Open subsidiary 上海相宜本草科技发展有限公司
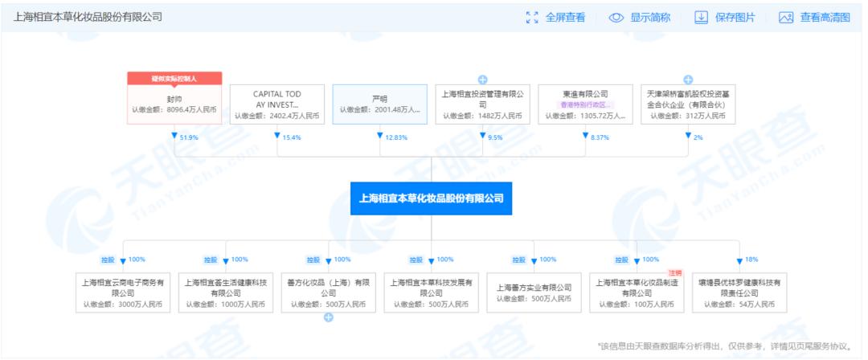 [432, 292]
